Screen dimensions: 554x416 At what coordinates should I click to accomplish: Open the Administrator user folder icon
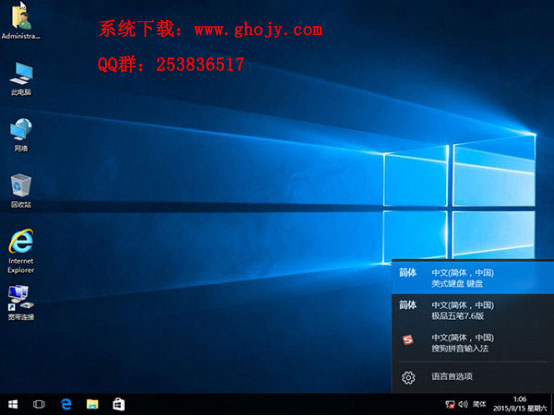coord(21,20)
